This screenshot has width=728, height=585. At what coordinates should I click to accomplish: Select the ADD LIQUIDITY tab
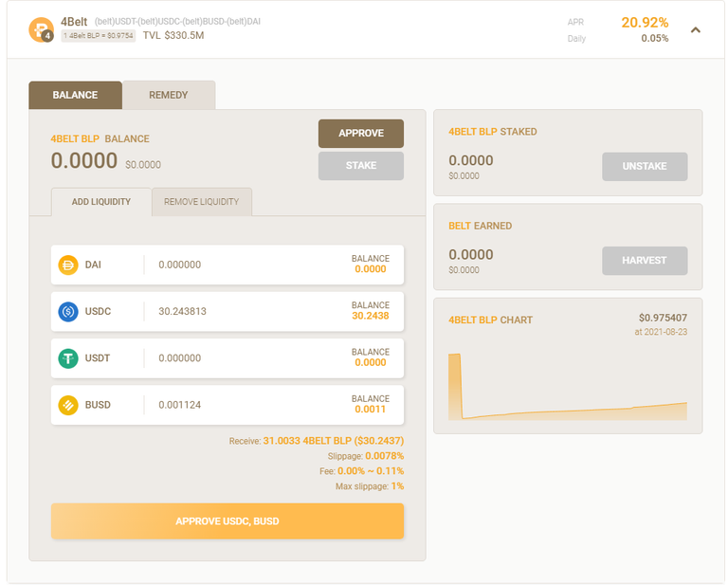101,202
